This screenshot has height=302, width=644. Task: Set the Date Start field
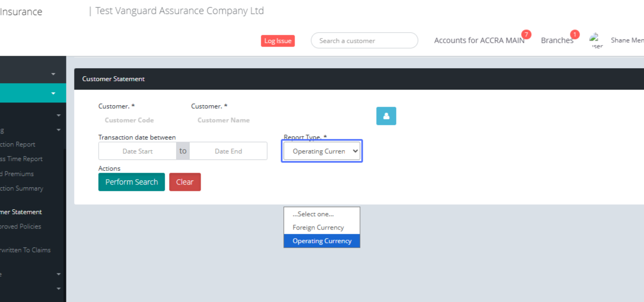pyautogui.click(x=137, y=151)
